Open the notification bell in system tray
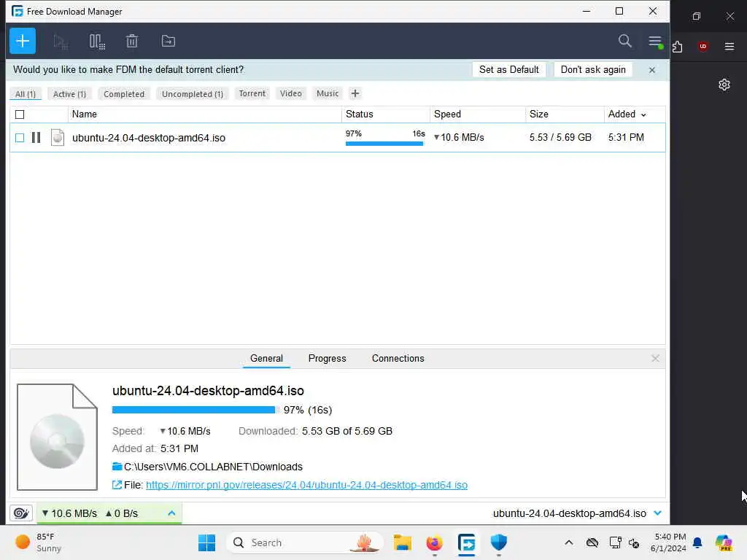747x560 pixels. [697, 542]
